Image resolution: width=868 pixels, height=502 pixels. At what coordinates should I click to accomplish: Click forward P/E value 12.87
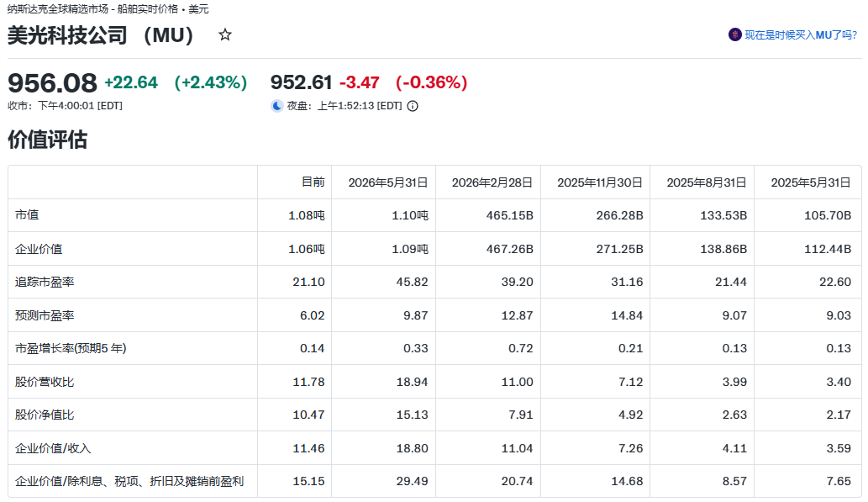point(517,315)
